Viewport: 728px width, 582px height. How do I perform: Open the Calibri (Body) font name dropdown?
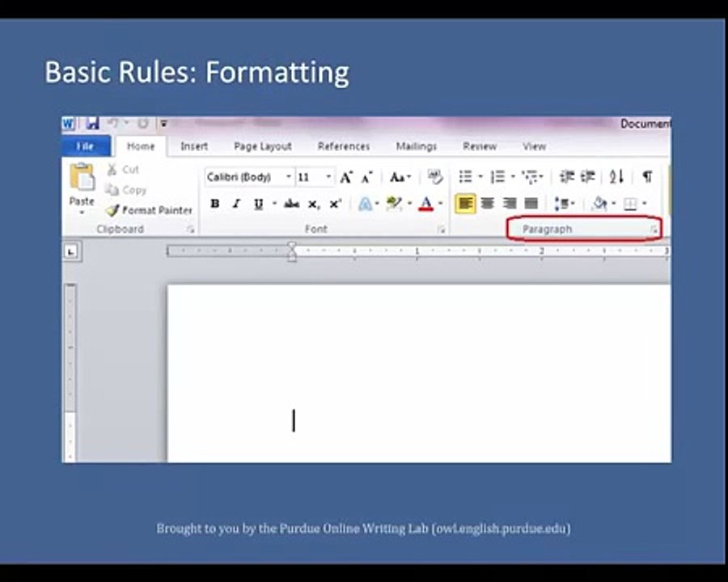[288, 177]
